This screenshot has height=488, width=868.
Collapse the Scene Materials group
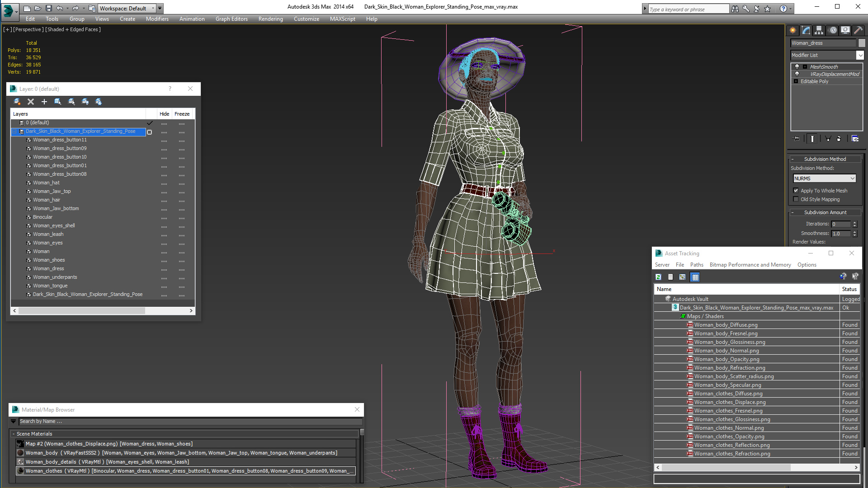14,434
